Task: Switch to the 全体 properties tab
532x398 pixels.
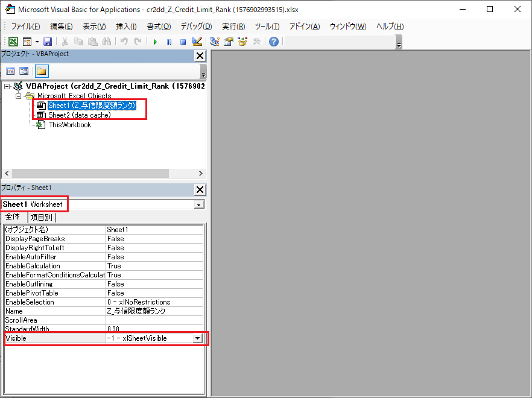Action: pos(13,217)
